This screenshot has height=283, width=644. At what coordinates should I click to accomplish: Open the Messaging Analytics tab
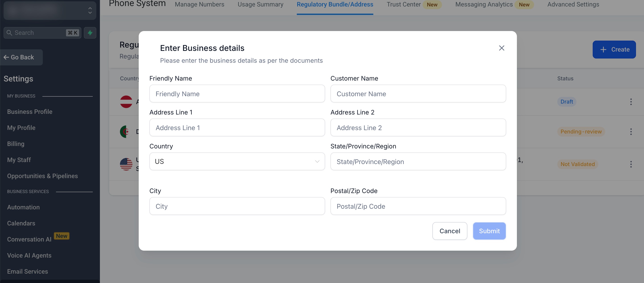(484, 4)
